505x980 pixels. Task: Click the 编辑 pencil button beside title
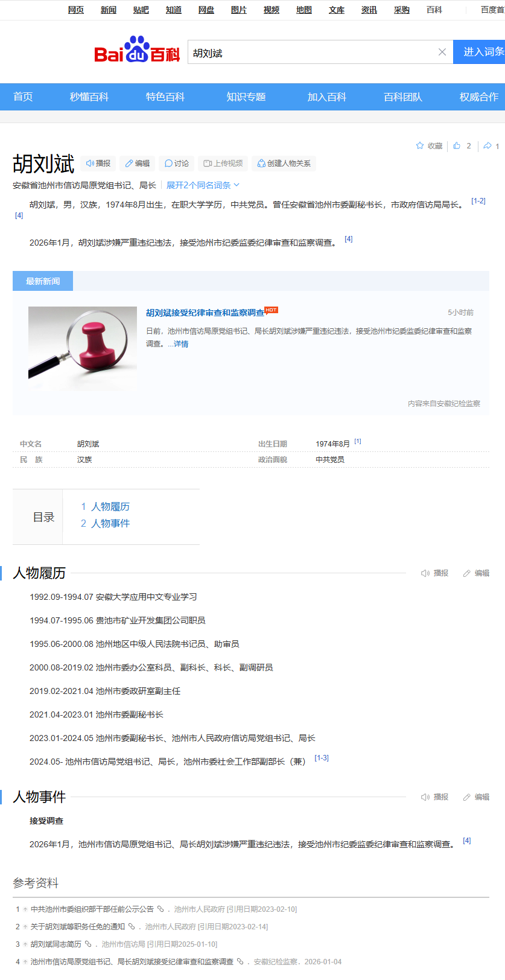137,164
